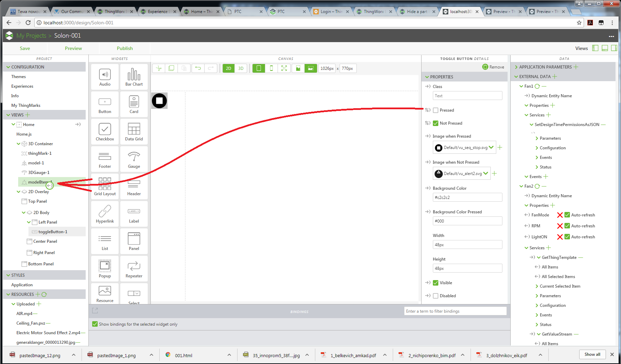Click the Cut scissors icon in canvas toolbar

coord(159,68)
